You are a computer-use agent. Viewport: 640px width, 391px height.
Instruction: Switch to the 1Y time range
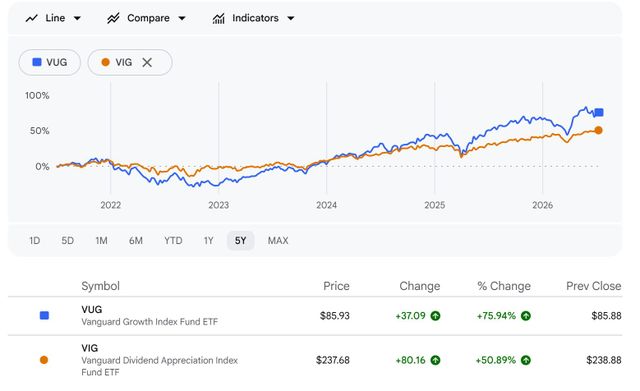point(209,241)
